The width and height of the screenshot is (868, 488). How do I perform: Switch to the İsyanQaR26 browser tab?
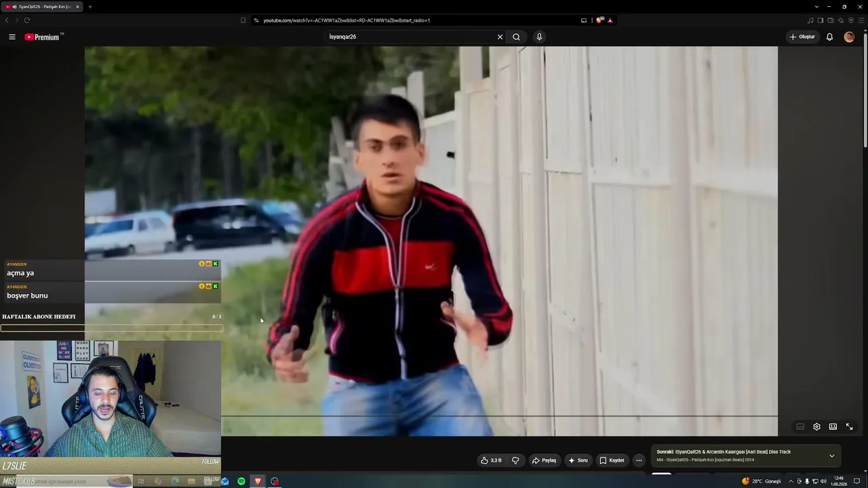coord(42,7)
